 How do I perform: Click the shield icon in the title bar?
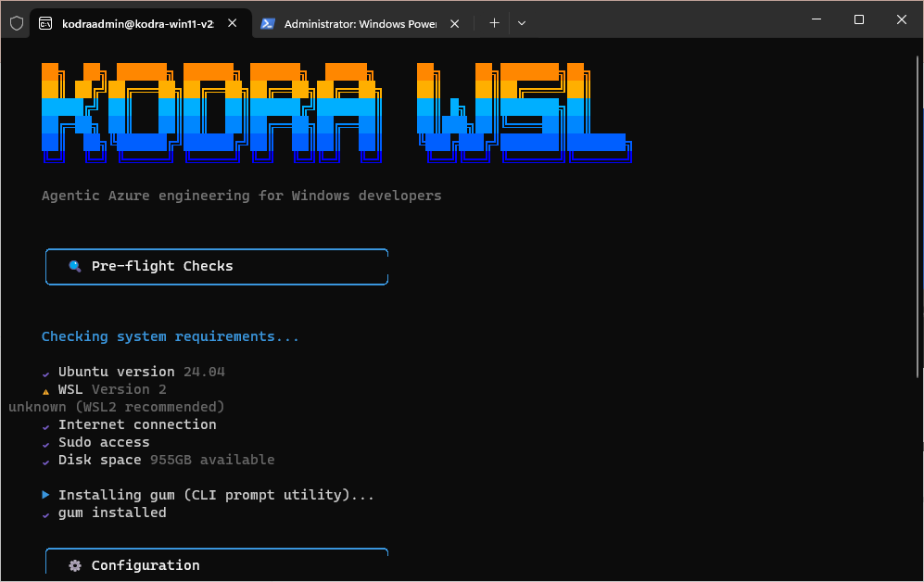[15, 22]
